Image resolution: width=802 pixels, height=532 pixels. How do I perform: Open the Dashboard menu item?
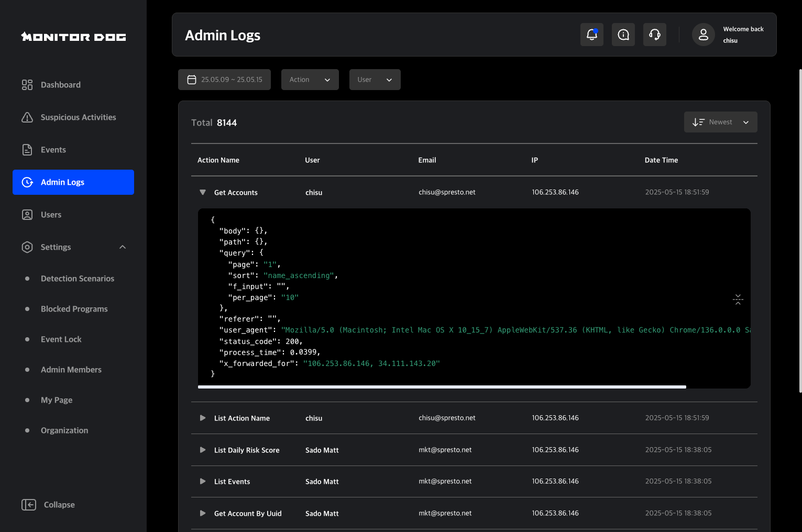pyautogui.click(x=60, y=85)
